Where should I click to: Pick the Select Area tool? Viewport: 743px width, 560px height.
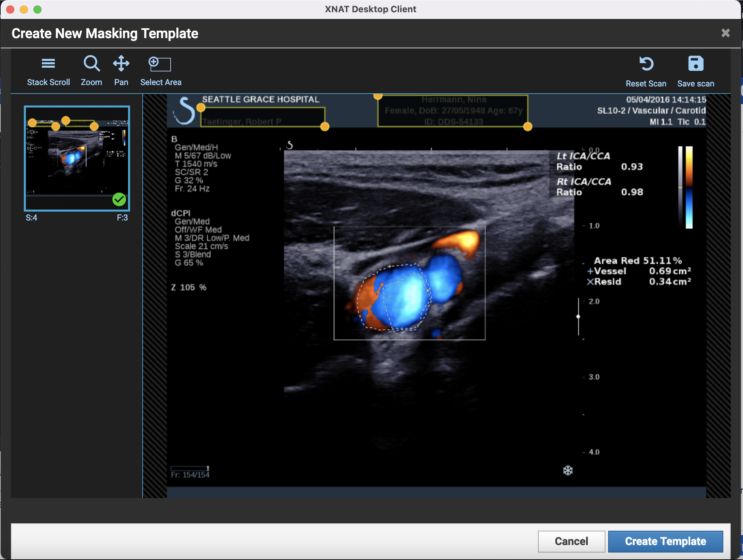(x=160, y=64)
